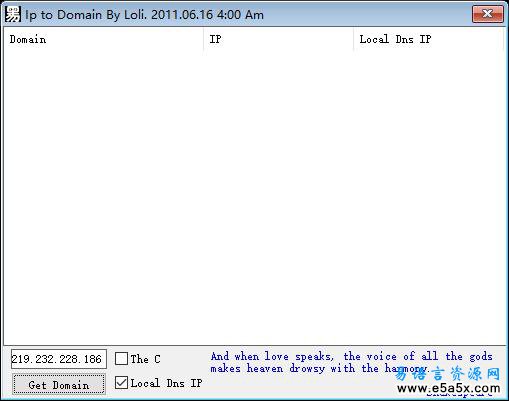Enable the The C checkbox
This screenshot has width=509, height=401.
[121, 359]
